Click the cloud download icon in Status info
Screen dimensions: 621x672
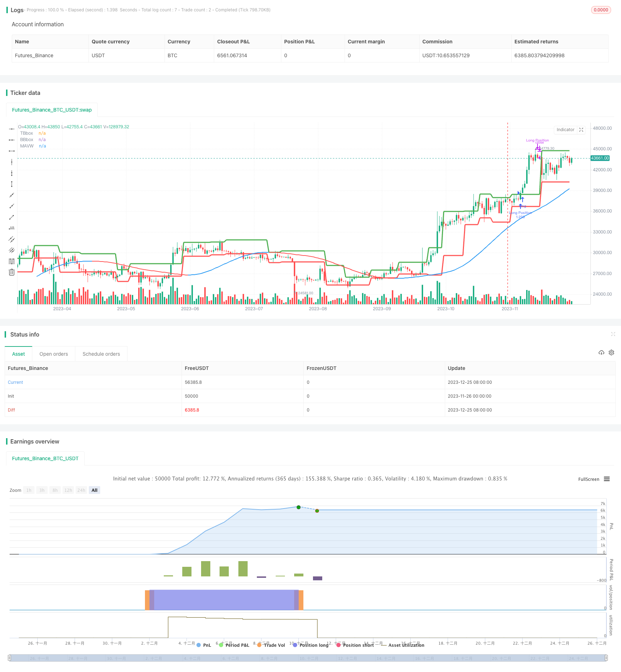pos(601,353)
